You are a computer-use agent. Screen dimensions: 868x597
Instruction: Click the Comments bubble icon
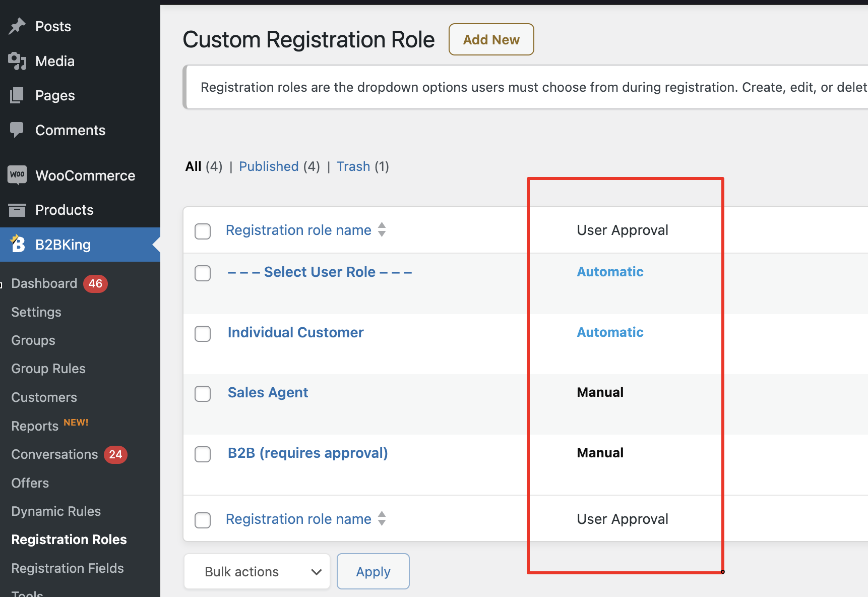[17, 130]
